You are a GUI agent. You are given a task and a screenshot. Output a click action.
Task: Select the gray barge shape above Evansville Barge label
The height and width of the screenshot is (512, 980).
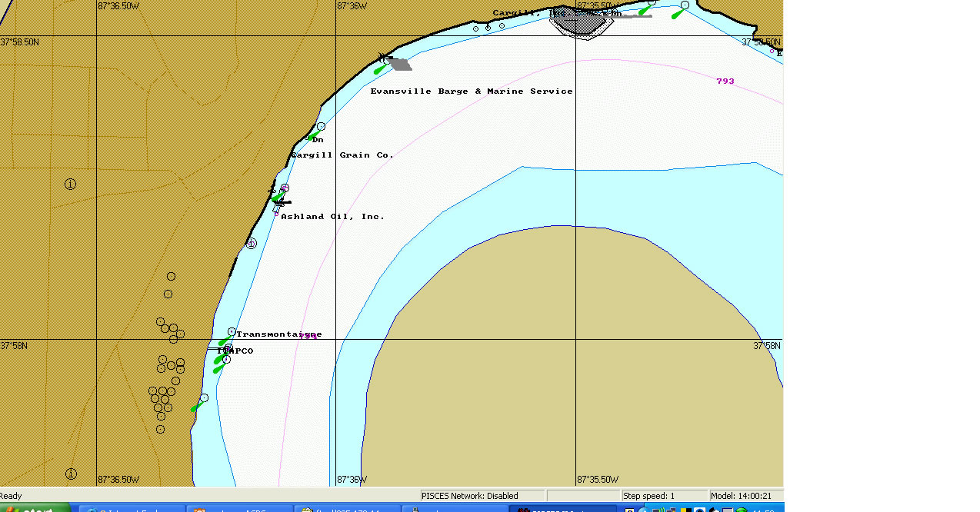click(401, 65)
